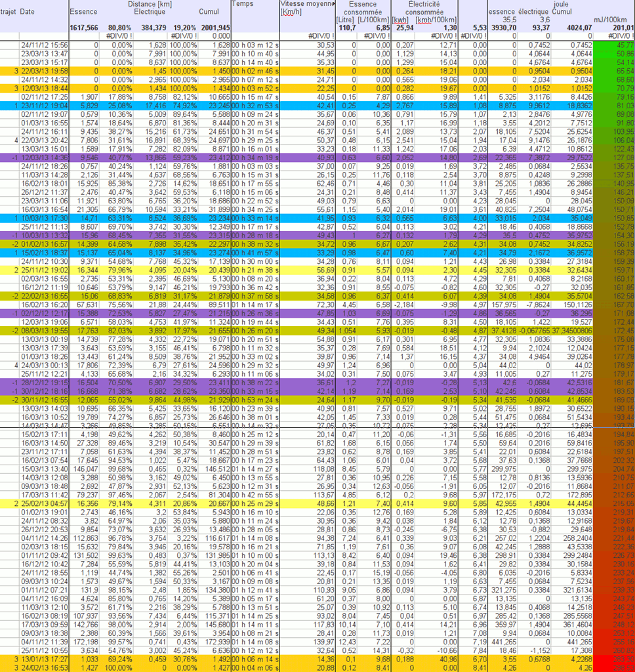Click date cell '24/11/12 15:56'

click(x=44, y=45)
